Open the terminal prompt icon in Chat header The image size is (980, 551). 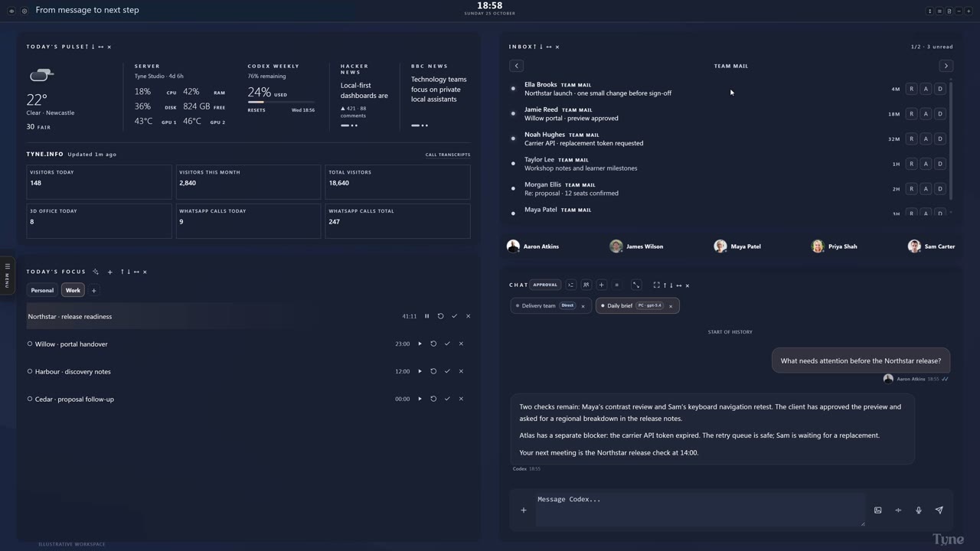tap(570, 285)
